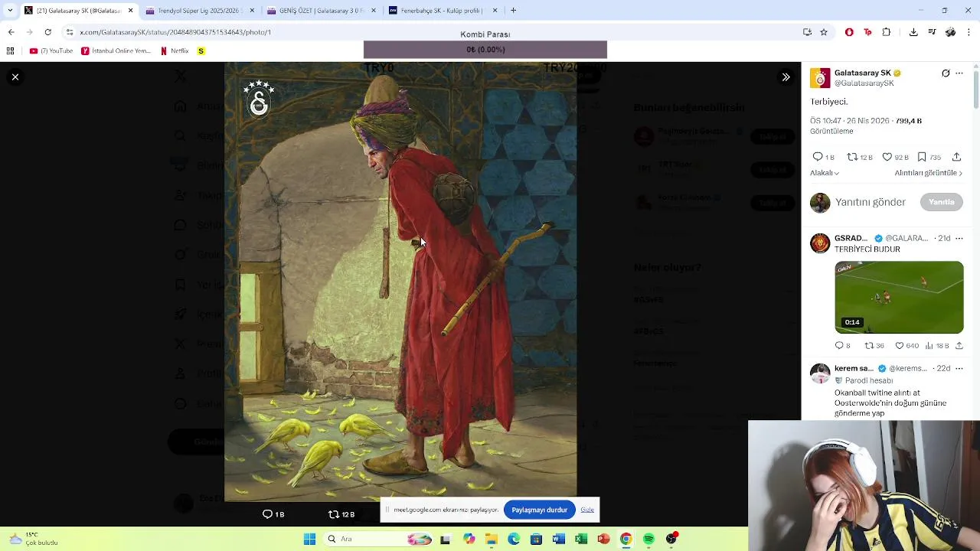Click the install app icon in address bar
Screen dimensions: 980x551
pos(807,32)
